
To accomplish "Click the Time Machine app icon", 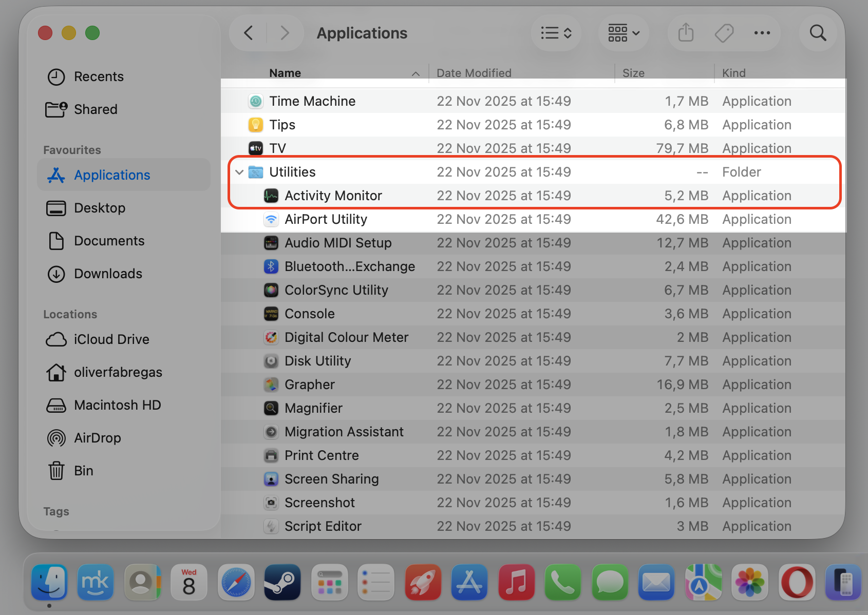I will pos(256,101).
